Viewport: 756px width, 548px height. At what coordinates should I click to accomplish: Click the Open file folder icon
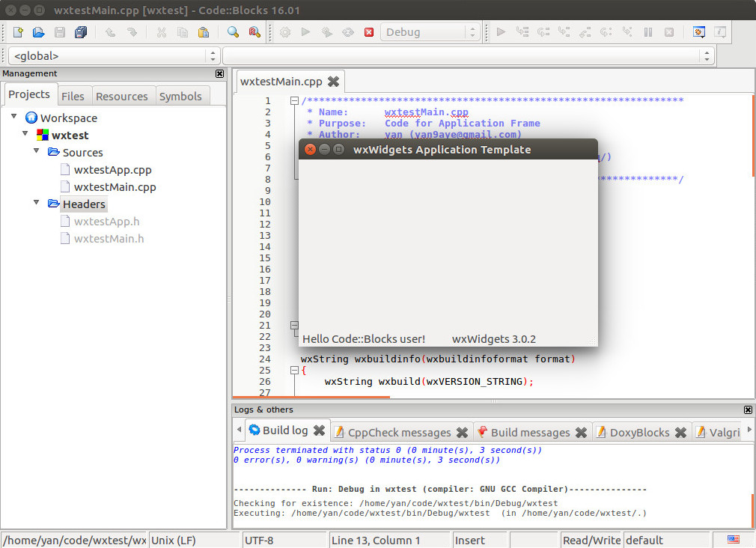[x=39, y=32]
